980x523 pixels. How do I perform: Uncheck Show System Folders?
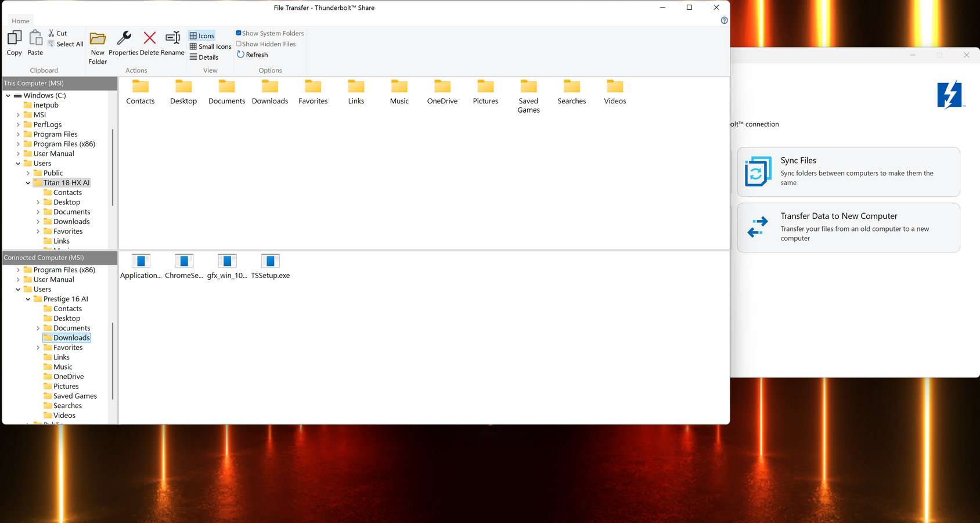tap(239, 33)
